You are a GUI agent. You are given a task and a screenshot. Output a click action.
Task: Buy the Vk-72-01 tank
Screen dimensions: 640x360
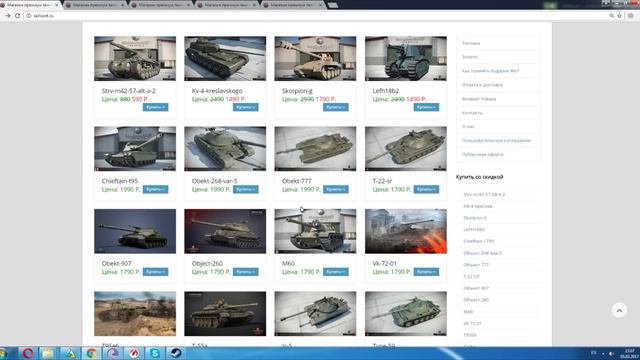(426, 272)
